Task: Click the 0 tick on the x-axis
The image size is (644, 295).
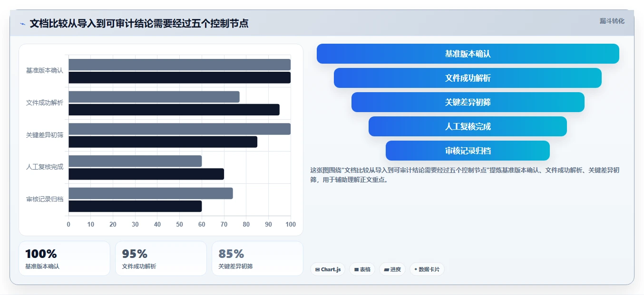Action: [68, 224]
